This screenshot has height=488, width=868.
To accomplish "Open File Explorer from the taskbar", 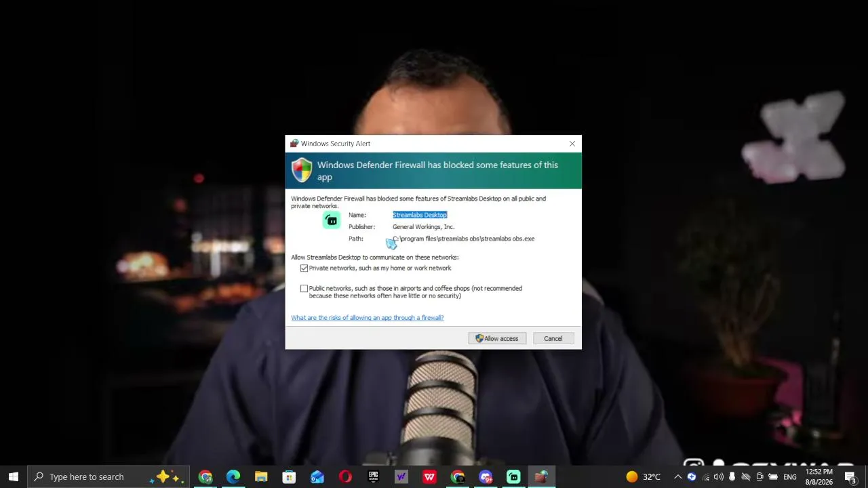I will coord(261,476).
